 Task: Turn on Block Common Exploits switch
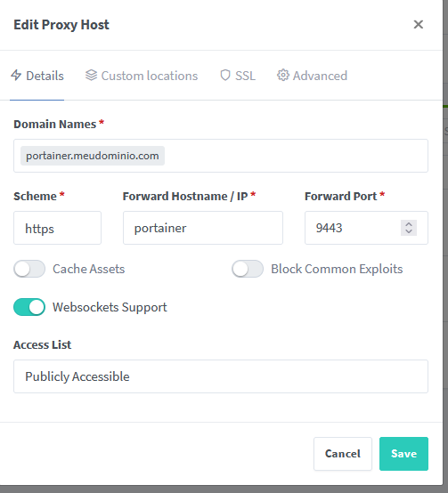coord(248,269)
